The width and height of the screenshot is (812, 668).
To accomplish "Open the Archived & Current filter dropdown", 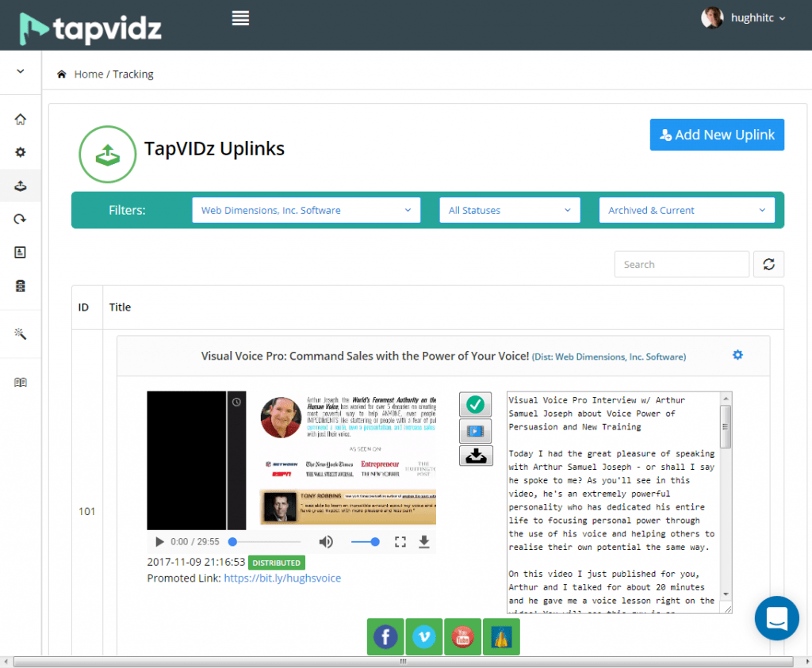I will point(687,210).
